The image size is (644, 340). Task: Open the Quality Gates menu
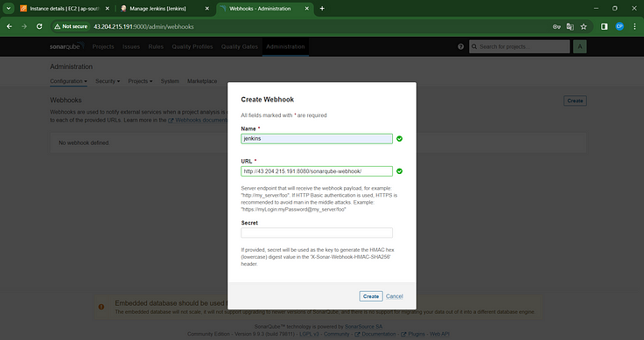(x=240, y=46)
